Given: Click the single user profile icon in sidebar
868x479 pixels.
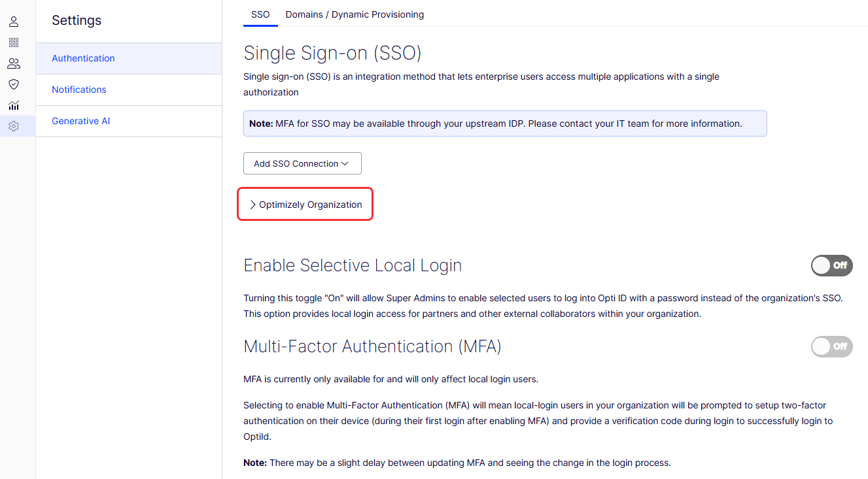Looking at the screenshot, I should coord(14,22).
